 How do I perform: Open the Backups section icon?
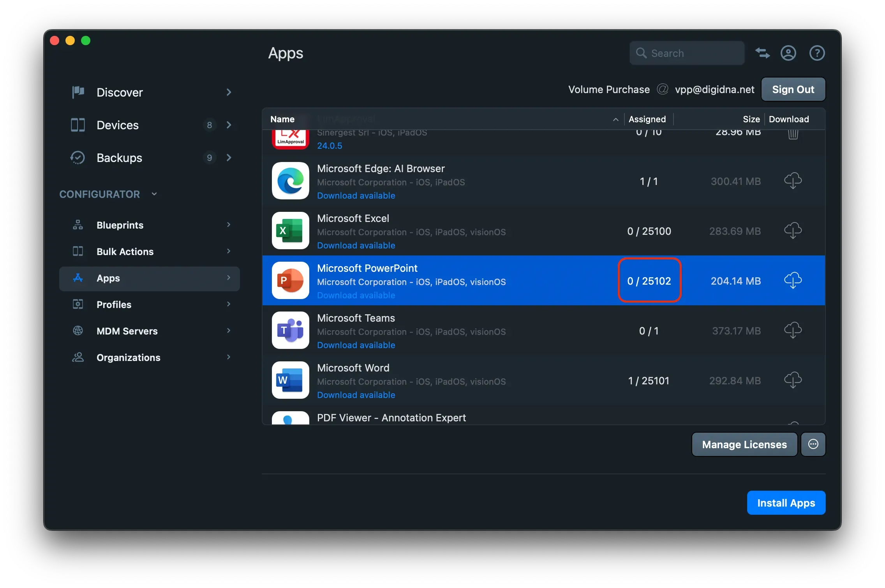pos(78,158)
